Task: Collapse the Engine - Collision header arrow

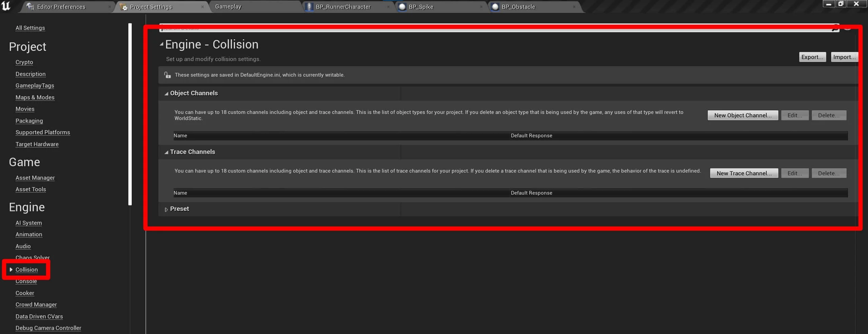Action: 162,44
